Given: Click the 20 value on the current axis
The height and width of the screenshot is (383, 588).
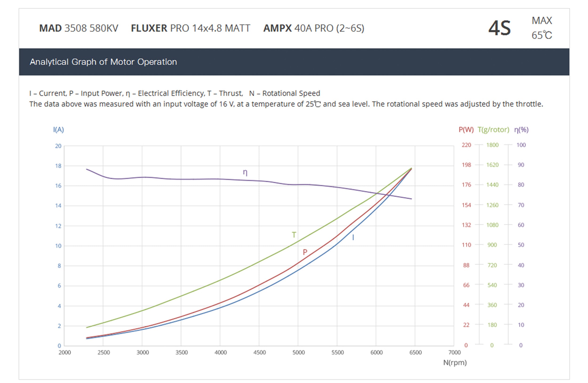Looking at the screenshot, I should [x=58, y=146].
